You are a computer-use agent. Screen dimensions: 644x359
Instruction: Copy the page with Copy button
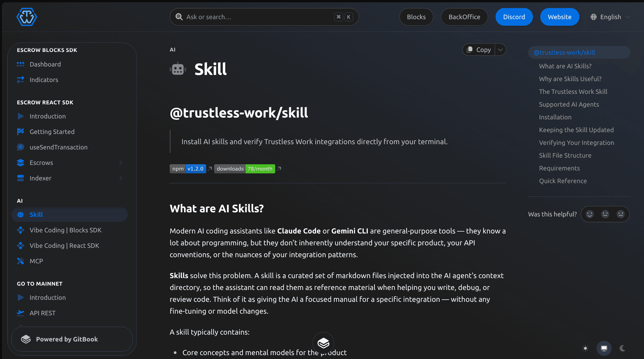(479, 50)
